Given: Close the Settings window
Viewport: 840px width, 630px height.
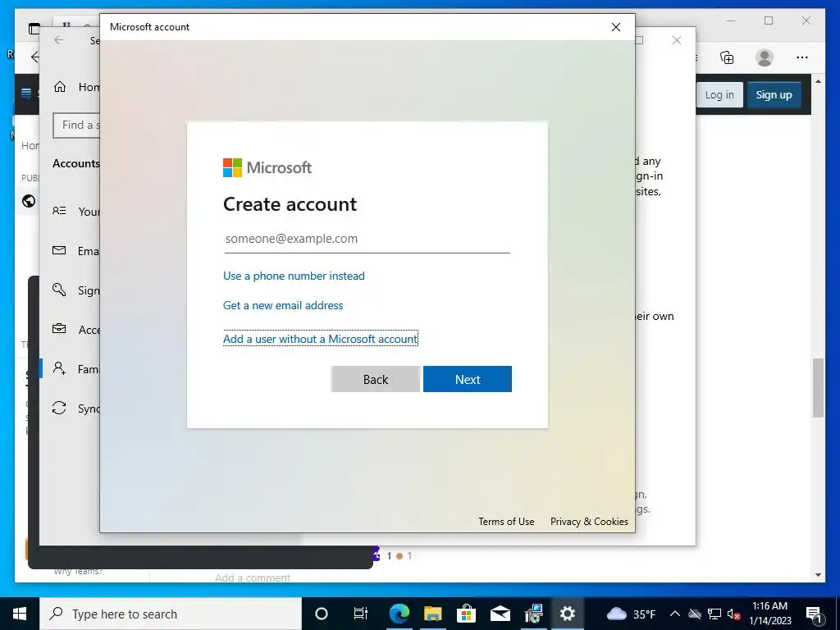Looking at the screenshot, I should click(677, 40).
